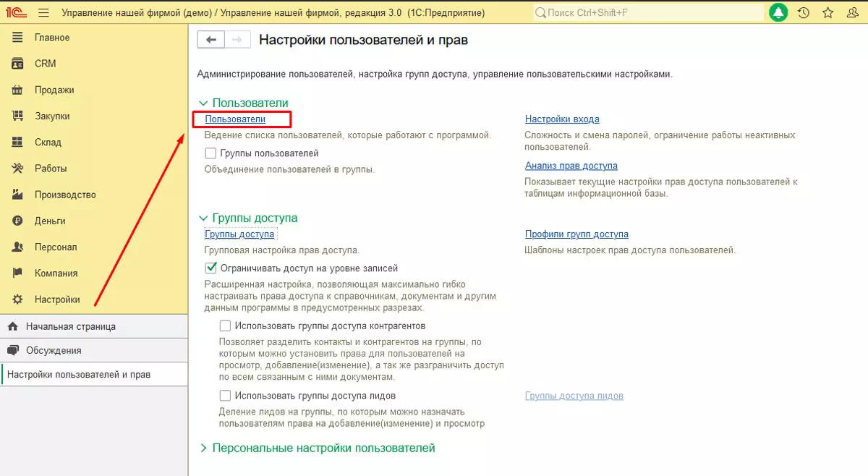Image resolution: width=868 pixels, height=476 pixels.
Task: Click the home icon of Начальная страница
Action: click(12, 326)
